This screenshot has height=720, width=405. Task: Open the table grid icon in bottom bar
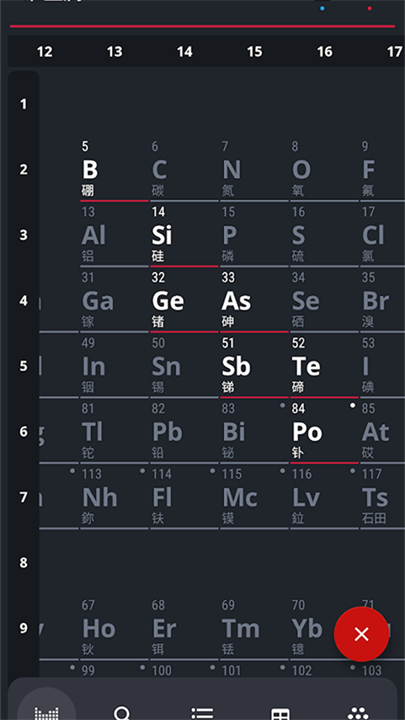pos(280,714)
